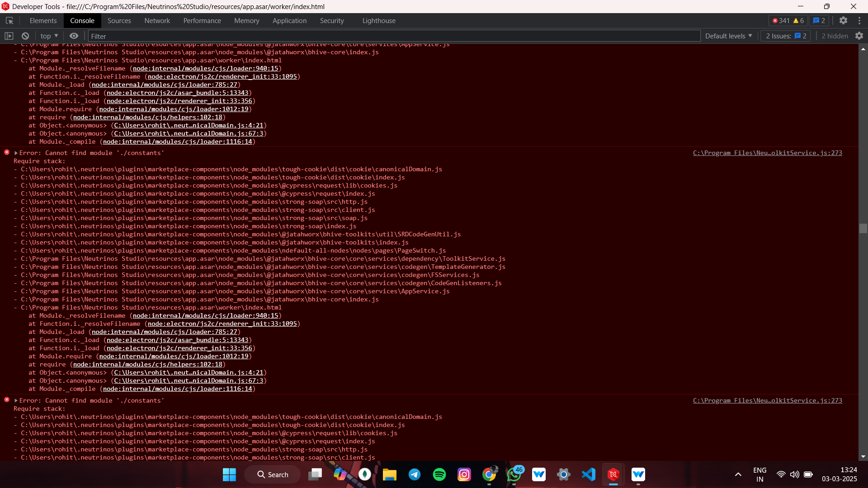
Task: Switch to the Network tab
Action: 157,21
